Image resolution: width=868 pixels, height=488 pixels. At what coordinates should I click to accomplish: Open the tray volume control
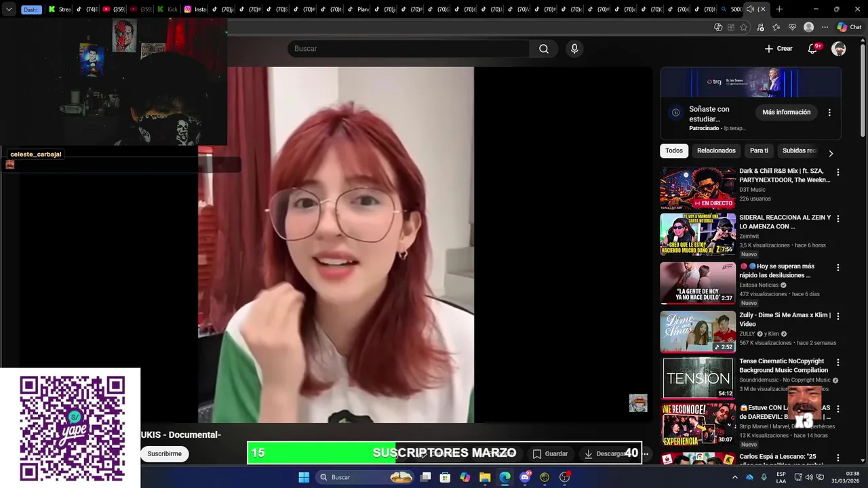coord(809,477)
